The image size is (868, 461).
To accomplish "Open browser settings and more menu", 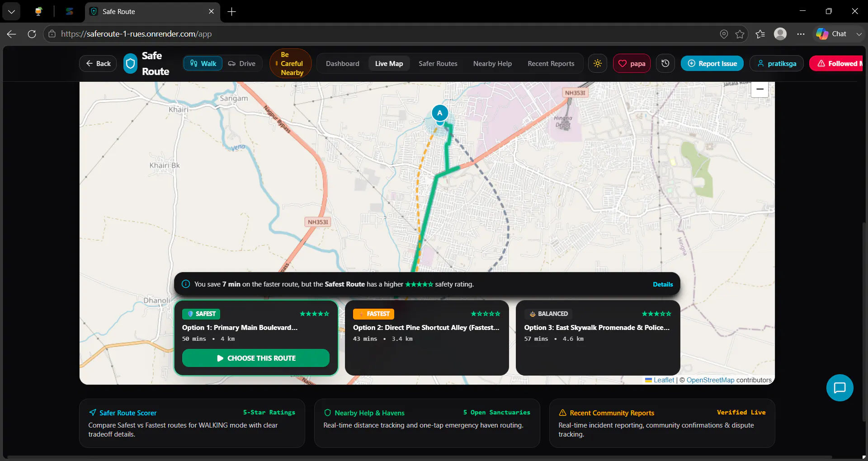I will point(801,34).
